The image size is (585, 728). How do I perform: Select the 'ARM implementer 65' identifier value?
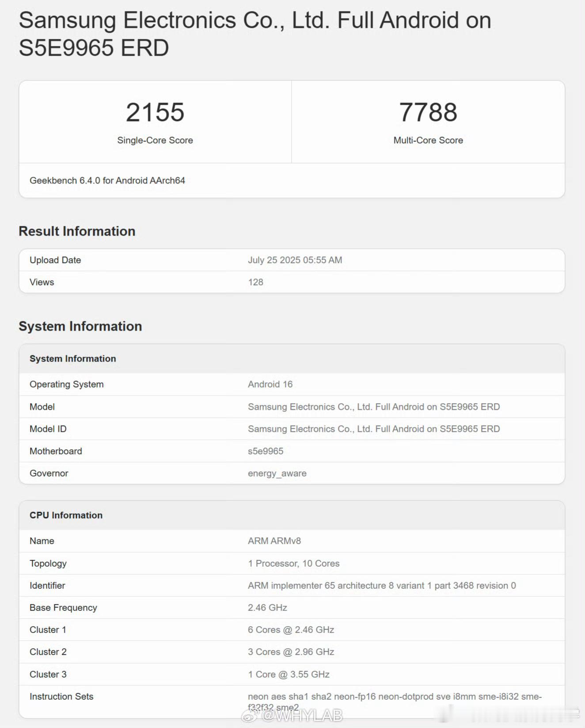[x=382, y=585]
